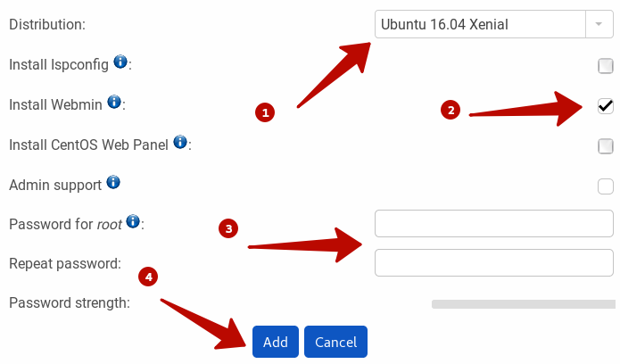
Task: Click the Cancel button
Action: (335, 342)
